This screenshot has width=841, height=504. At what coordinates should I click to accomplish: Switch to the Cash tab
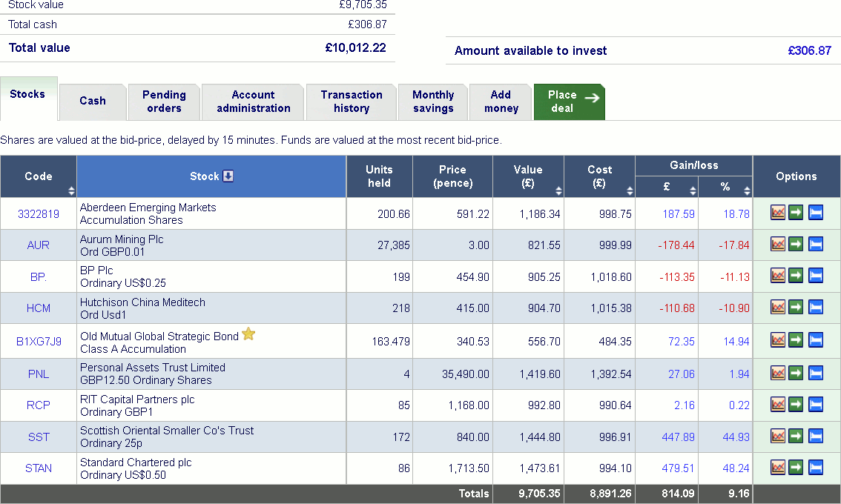click(x=93, y=102)
